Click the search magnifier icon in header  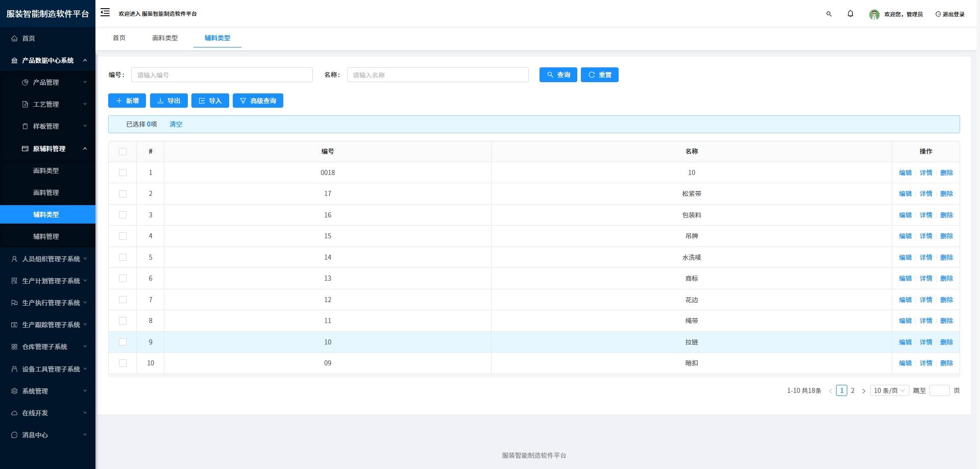click(829, 14)
